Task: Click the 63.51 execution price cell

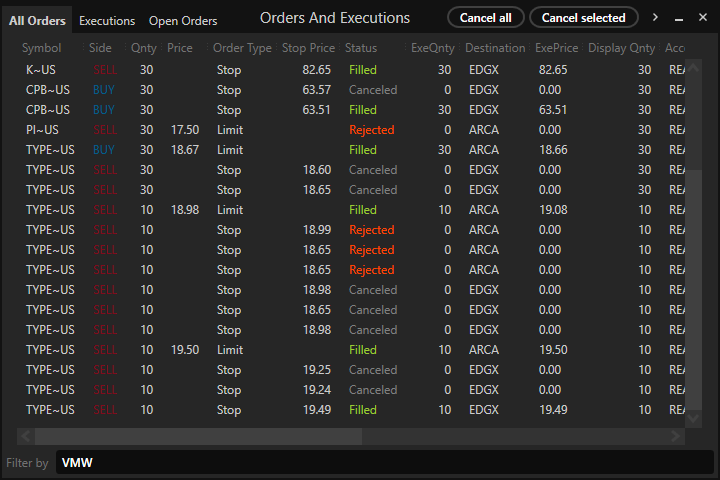Action: point(553,110)
